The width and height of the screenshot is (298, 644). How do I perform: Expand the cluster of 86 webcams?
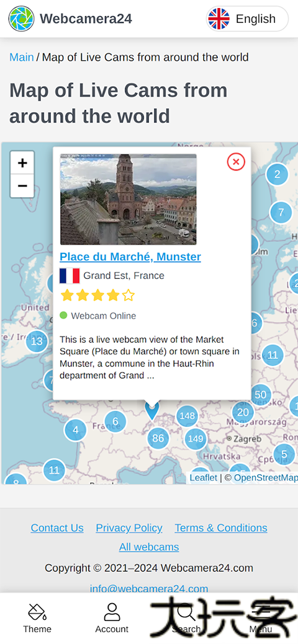pyautogui.click(x=158, y=438)
